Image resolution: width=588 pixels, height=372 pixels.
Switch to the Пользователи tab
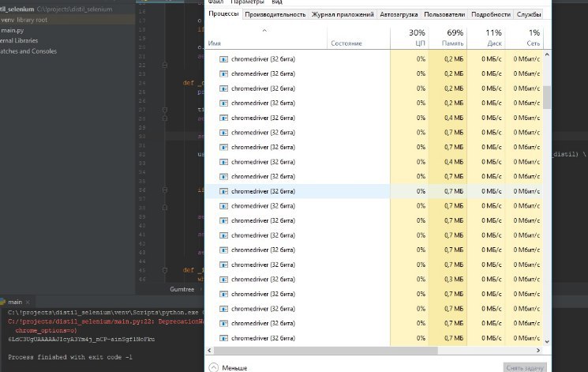click(444, 14)
